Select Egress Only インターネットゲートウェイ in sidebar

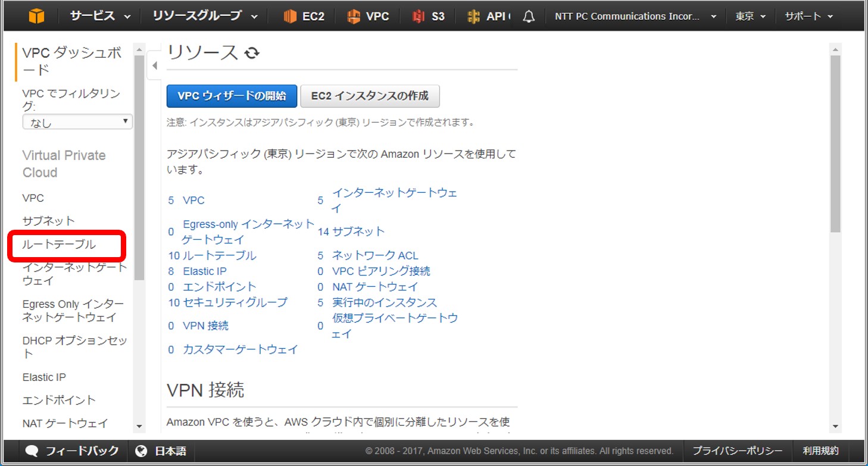73,311
